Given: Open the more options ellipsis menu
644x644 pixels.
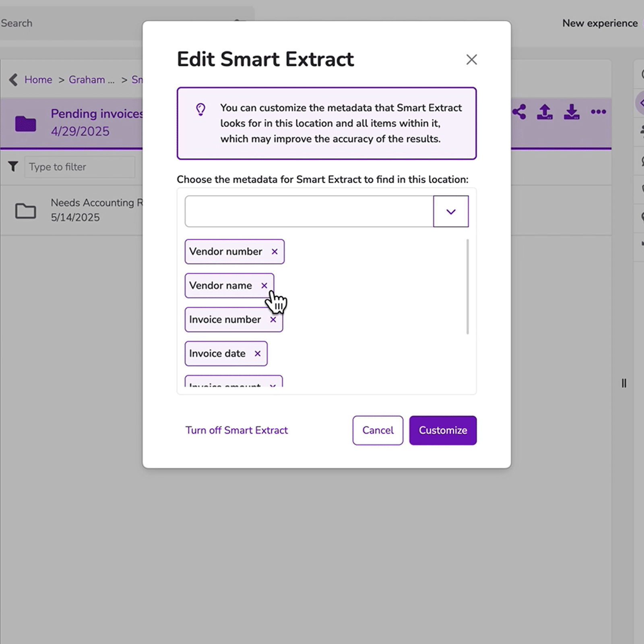Looking at the screenshot, I should (598, 112).
